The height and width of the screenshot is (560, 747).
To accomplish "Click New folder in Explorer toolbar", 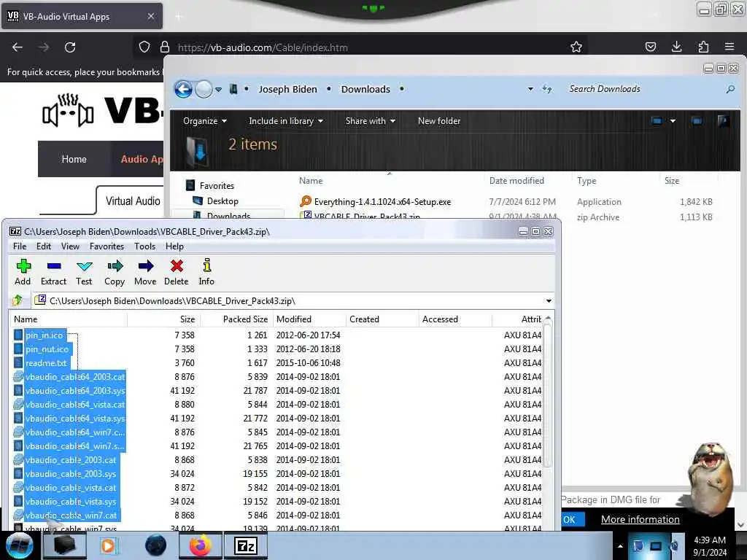I will pos(439,121).
